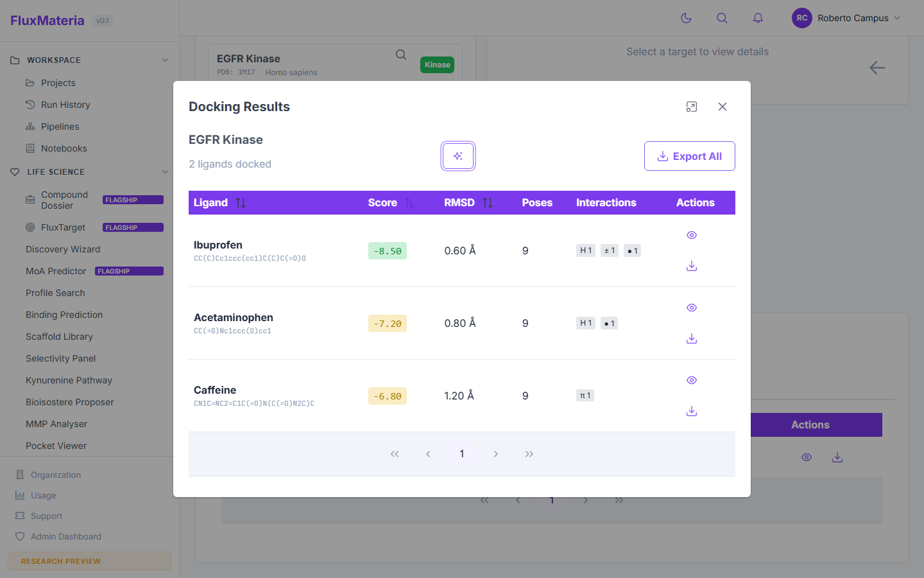This screenshot has width=924, height=578.
Task: Sort table by Score column
Action: pyautogui.click(x=409, y=203)
